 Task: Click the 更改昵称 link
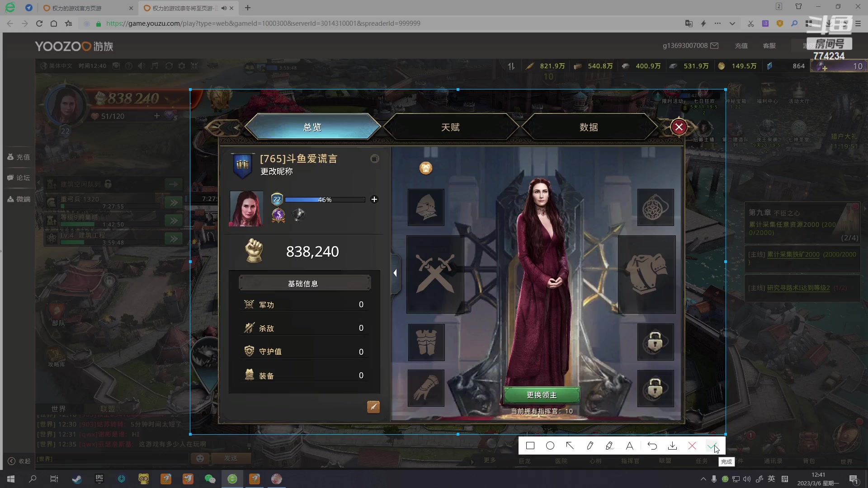pyautogui.click(x=277, y=172)
